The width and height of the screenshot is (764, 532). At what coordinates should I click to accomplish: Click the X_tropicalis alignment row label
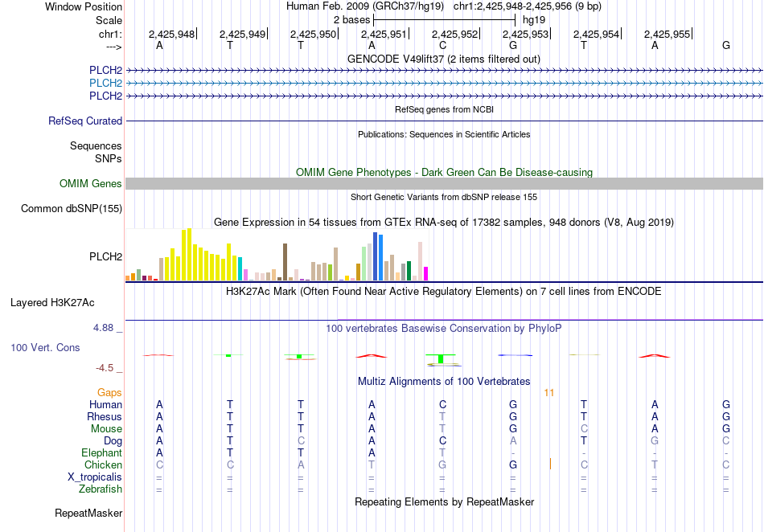[x=95, y=477]
